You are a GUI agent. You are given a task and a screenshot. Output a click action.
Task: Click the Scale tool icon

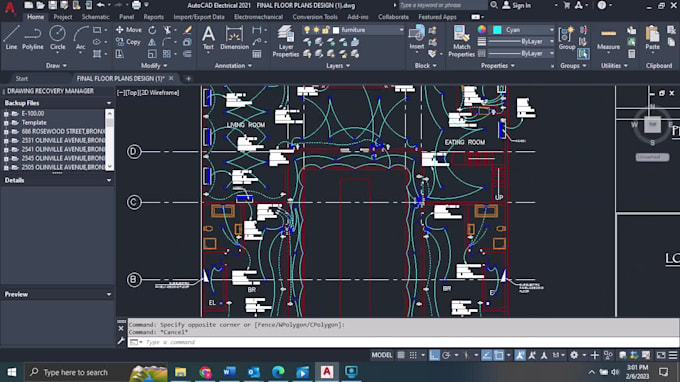(x=152, y=54)
